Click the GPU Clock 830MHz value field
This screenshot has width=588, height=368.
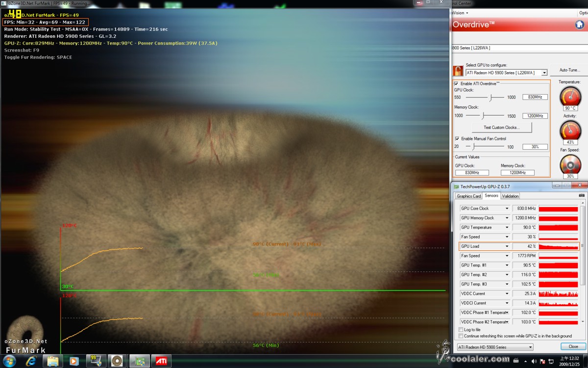[535, 97]
